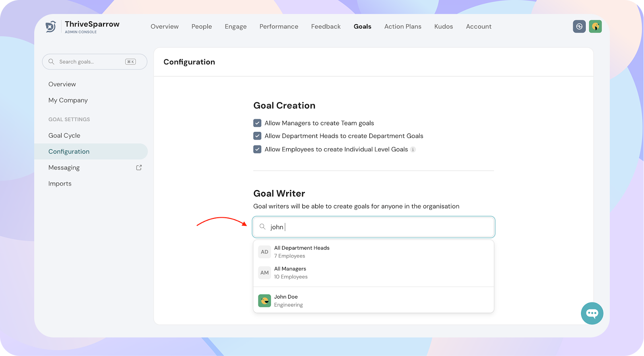Click the ⌘K shortcut badge
The image size is (644, 356).
pyautogui.click(x=130, y=62)
